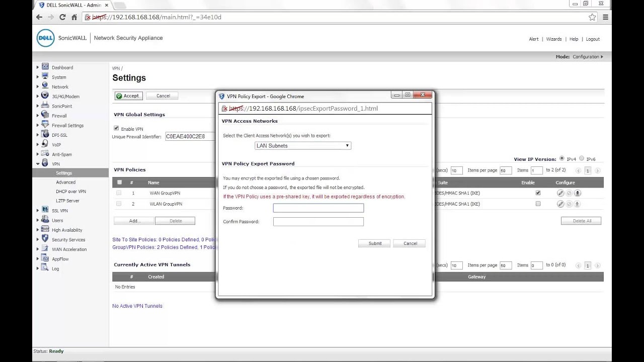Viewport: 644px width, 362px height.
Task: Open the Help link in the header
Action: tap(574, 39)
